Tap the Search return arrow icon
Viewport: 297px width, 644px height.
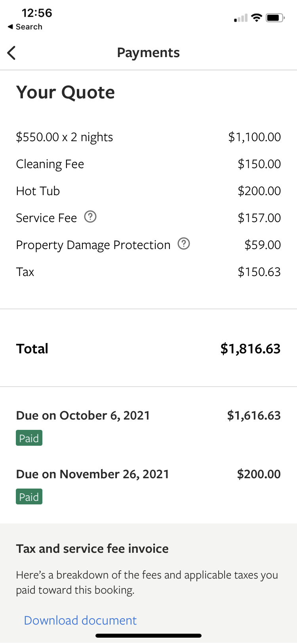(10, 27)
